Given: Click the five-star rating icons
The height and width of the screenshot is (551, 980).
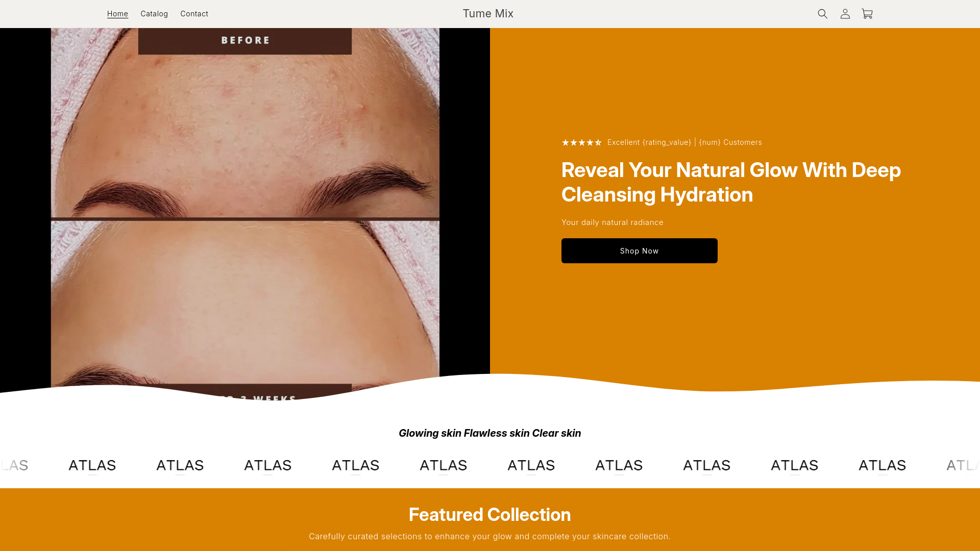Looking at the screenshot, I should pyautogui.click(x=582, y=143).
